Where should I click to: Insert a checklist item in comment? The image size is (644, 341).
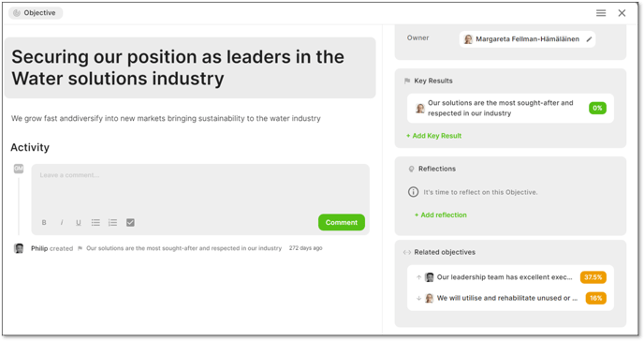tap(130, 223)
